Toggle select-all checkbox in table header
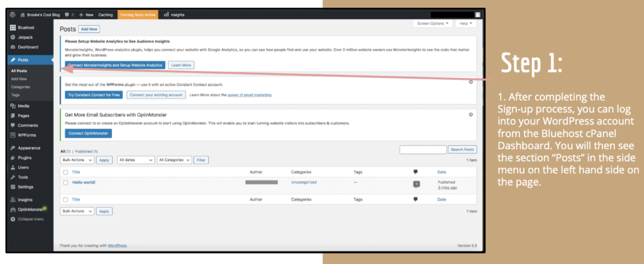The width and height of the screenshot is (644, 264). (x=65, y=172)
